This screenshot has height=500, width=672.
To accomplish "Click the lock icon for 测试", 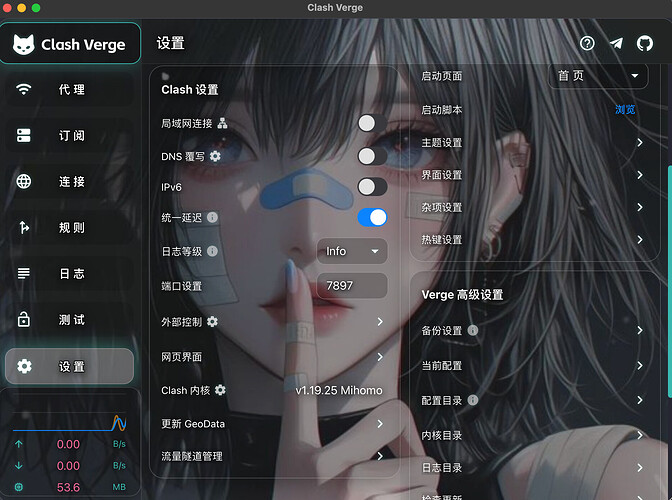I will point(24,319).
